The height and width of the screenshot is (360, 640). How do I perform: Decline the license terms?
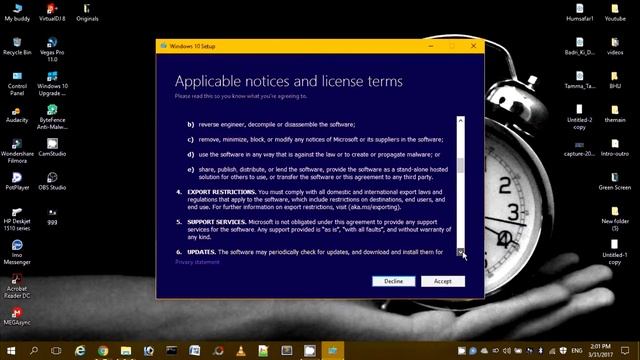393,281
